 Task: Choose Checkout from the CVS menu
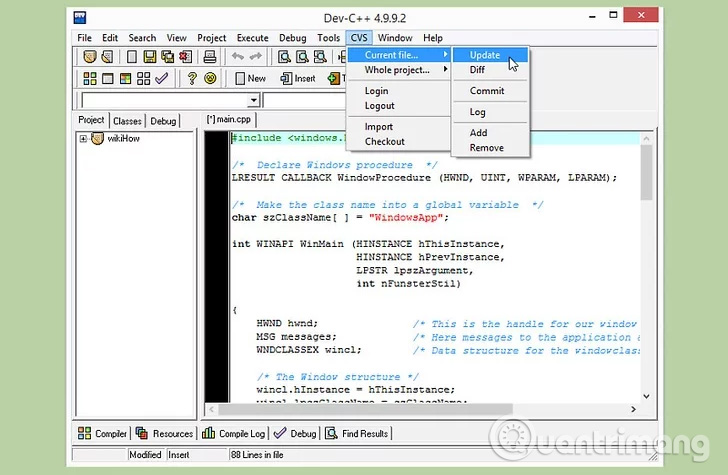tap(399, 142)
